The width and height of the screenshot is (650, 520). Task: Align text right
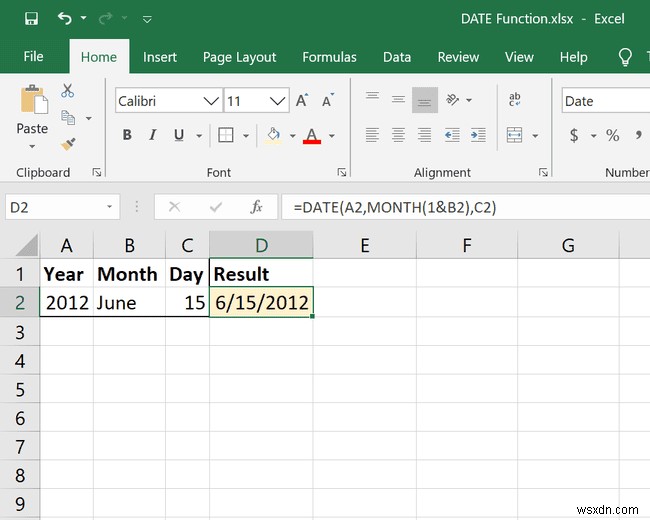pos(425,135)
